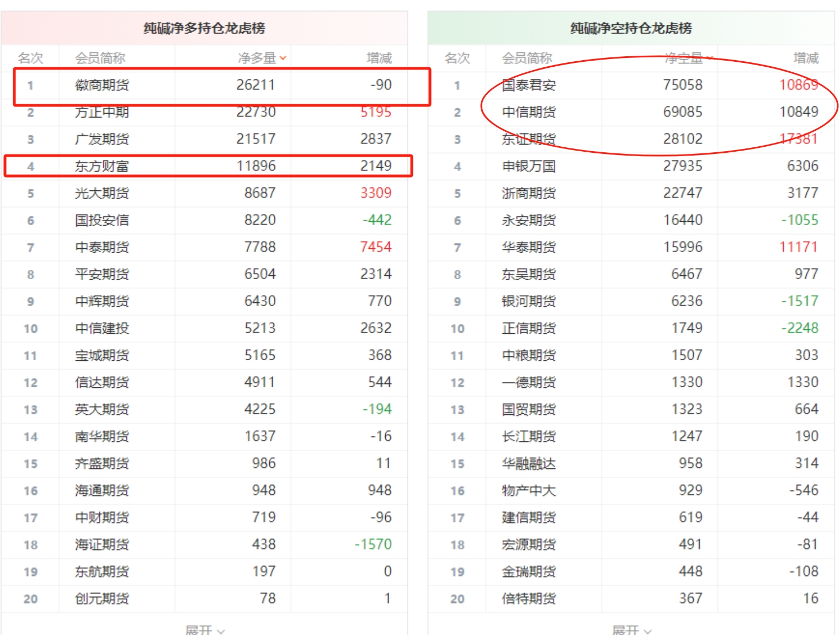Sort by 净多量 column arrow

[283, 58]
